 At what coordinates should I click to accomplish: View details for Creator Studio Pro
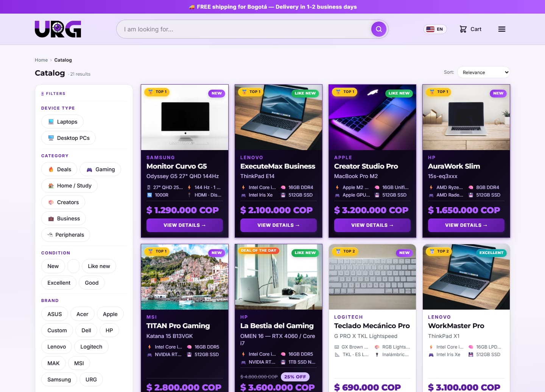pyautogui.click(x=372, y=225)
